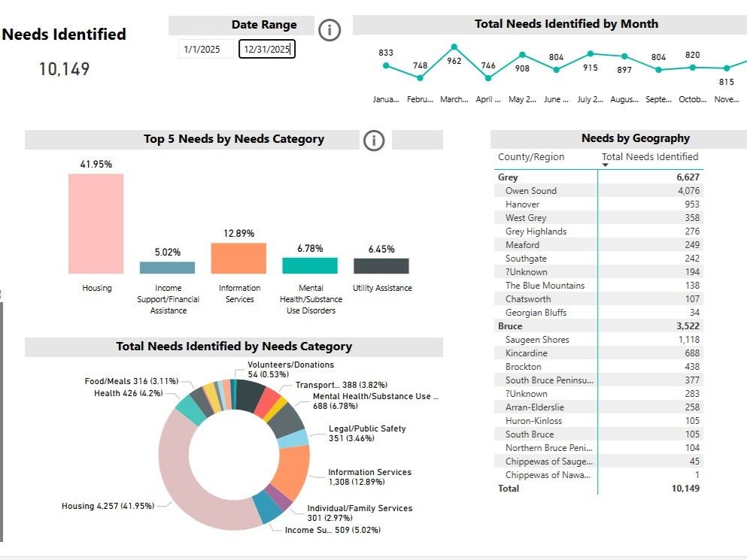
Task: Click the March data point showing 962
Action: 454,47
